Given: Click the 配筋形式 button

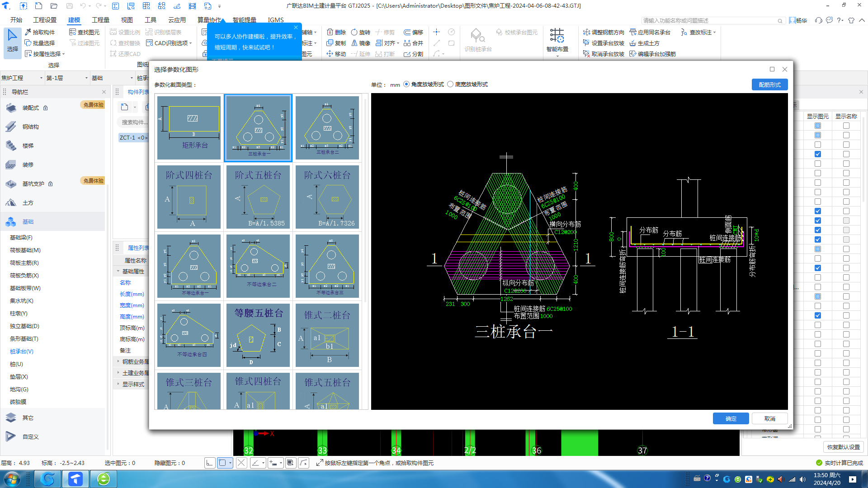Looking at the screenshot, I should (x=769, y=84).
